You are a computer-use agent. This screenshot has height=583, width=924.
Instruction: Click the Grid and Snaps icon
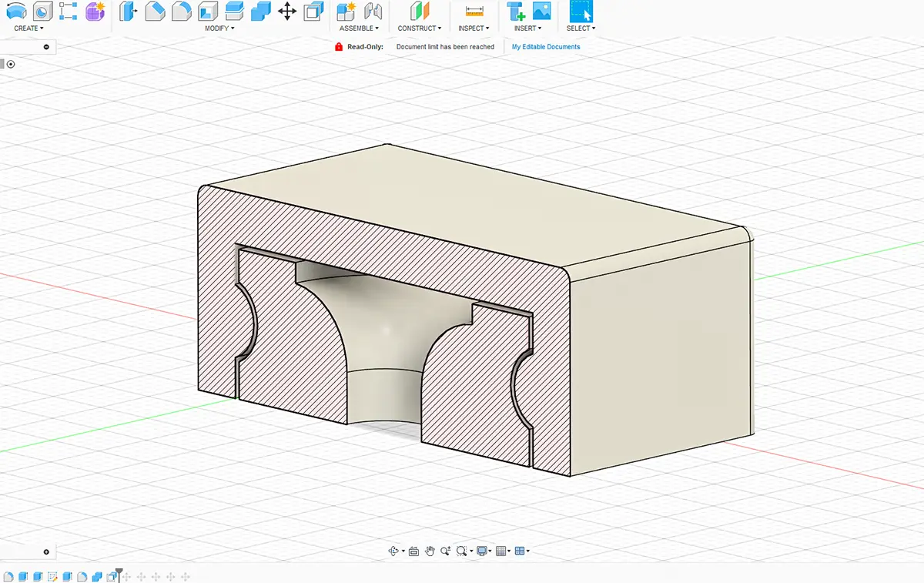click(501, 551)
